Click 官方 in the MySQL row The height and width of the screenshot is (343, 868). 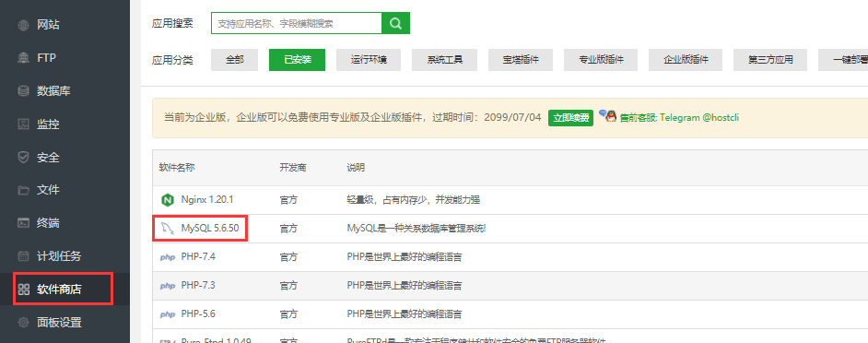(288, 229)
